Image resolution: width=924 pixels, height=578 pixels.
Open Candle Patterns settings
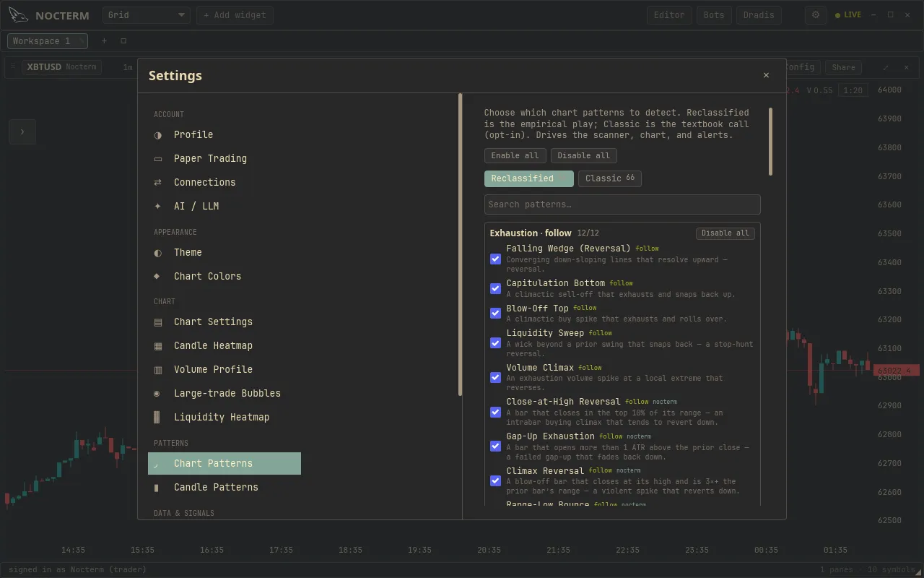(225, 487)
